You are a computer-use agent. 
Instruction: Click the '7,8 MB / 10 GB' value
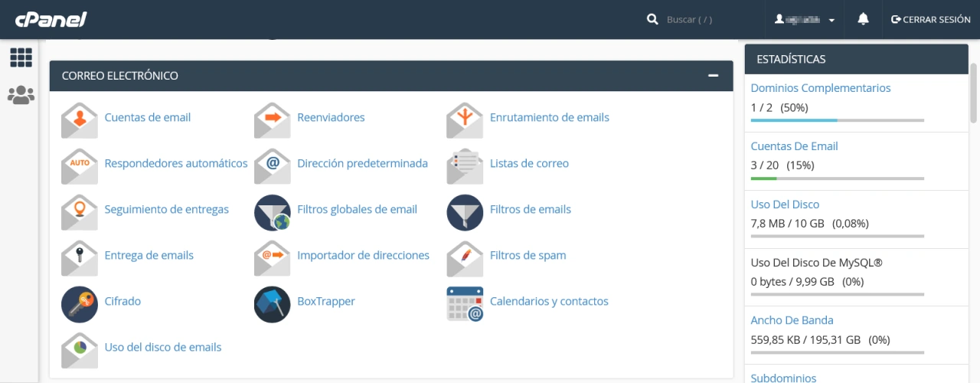pos(788,224)
